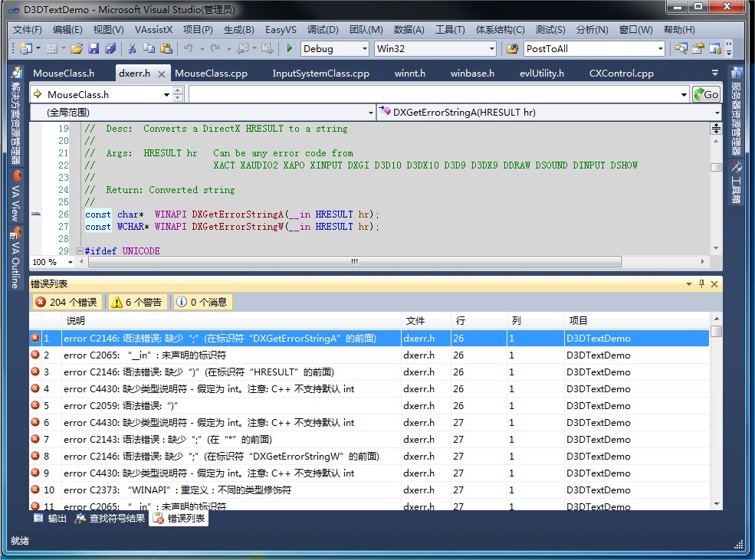Open the 帮助(H) help menu

679,29
